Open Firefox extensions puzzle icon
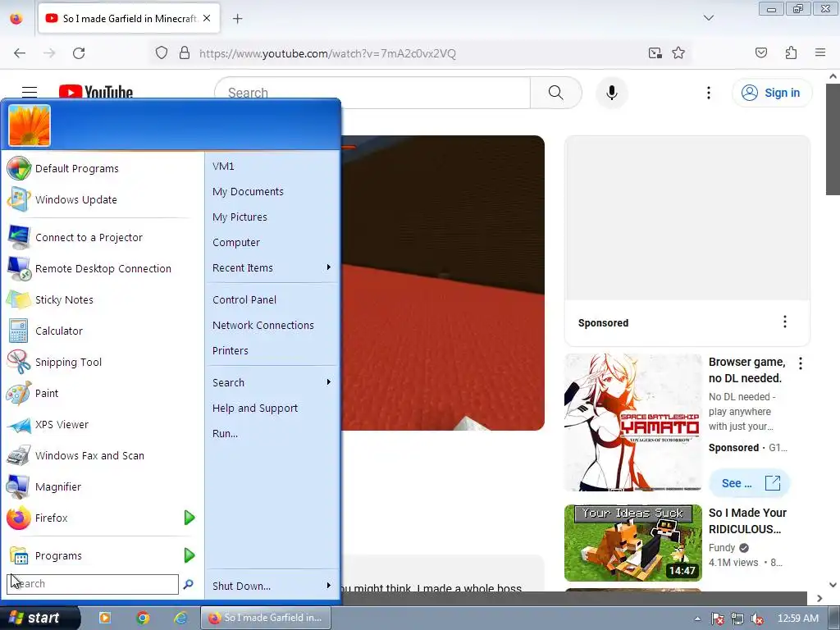 point(791,52)
